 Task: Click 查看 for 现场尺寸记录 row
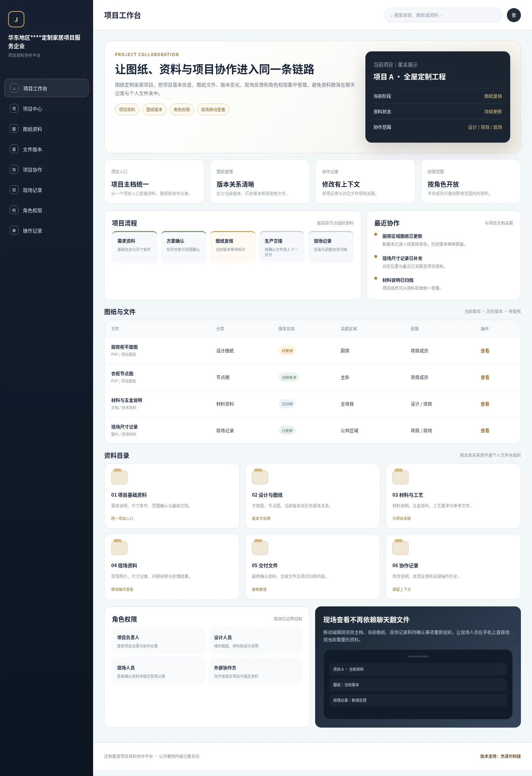(485, 430)
